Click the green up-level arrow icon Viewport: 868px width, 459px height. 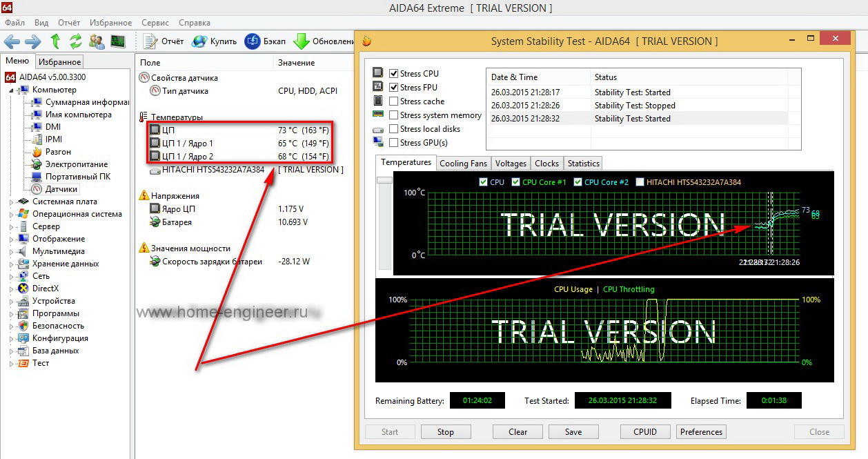[x=55, y=41]
